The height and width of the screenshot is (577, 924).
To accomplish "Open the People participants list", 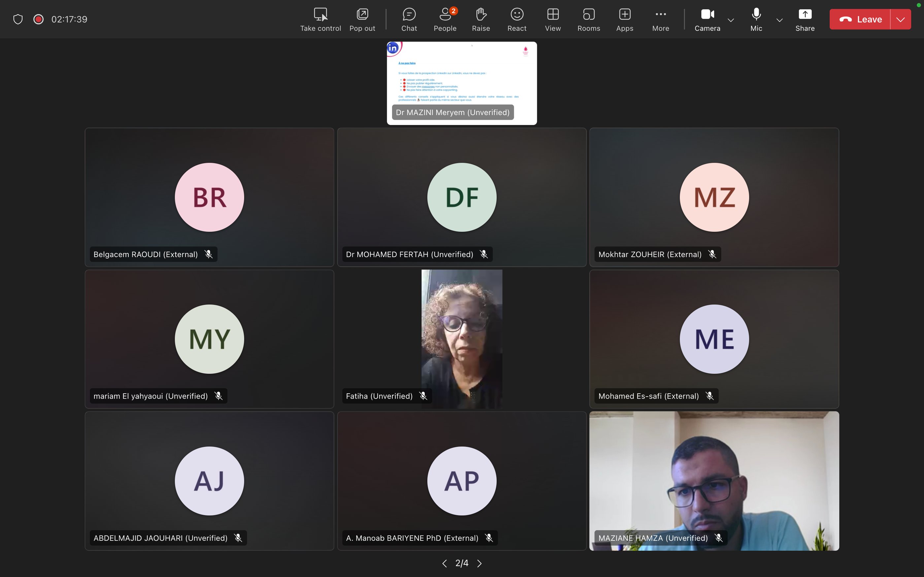I will (445, 19).
